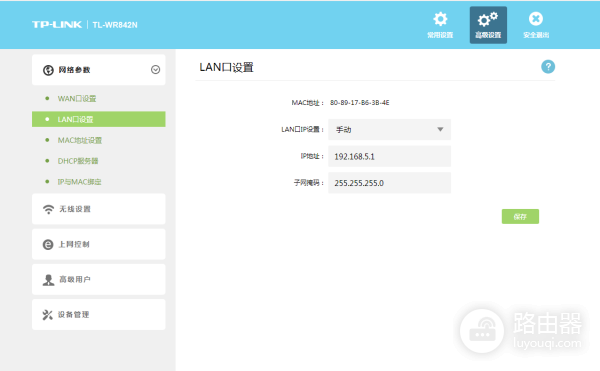Image resolution: width=600 pixels, height=371 pixels.
Task: Click the 网络参数 section label
Action: coord(74,70)
